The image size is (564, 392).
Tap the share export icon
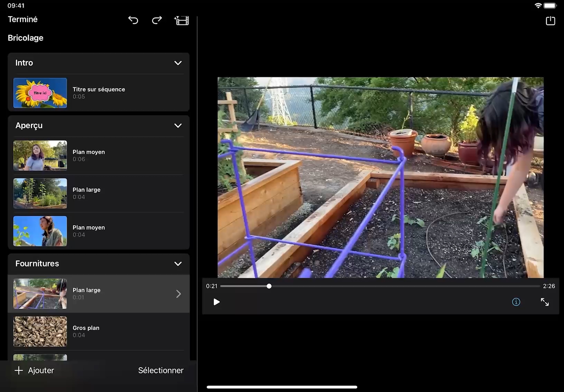click(x=551, y=21)
